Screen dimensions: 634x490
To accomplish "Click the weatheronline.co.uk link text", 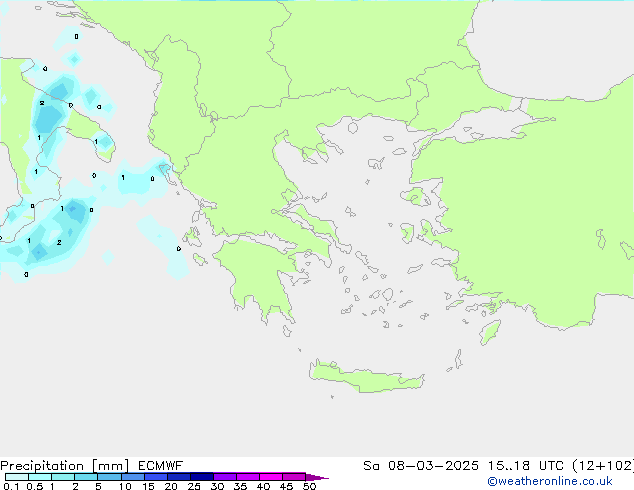I will coord(550,481).
